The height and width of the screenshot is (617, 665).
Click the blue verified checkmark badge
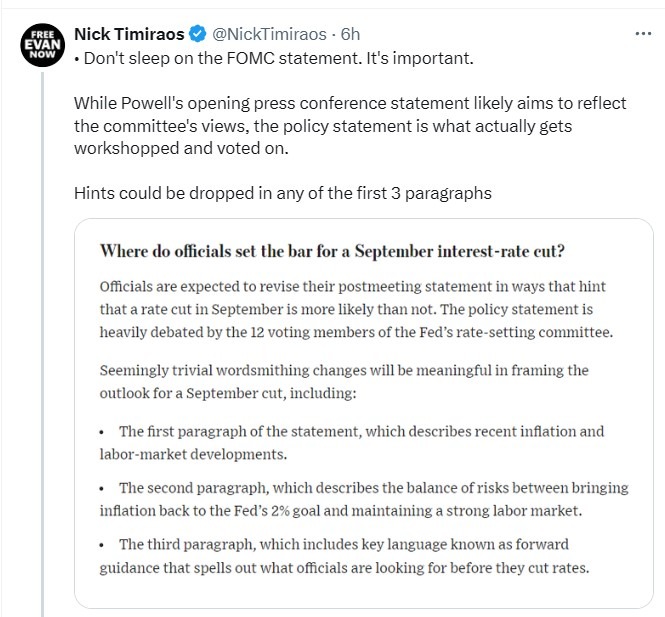point(198,34)
